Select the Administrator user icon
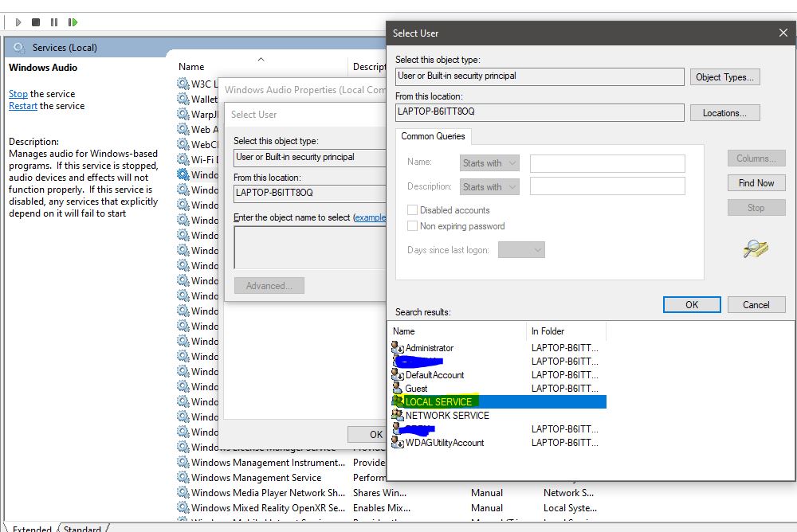 tap(396, 348)
